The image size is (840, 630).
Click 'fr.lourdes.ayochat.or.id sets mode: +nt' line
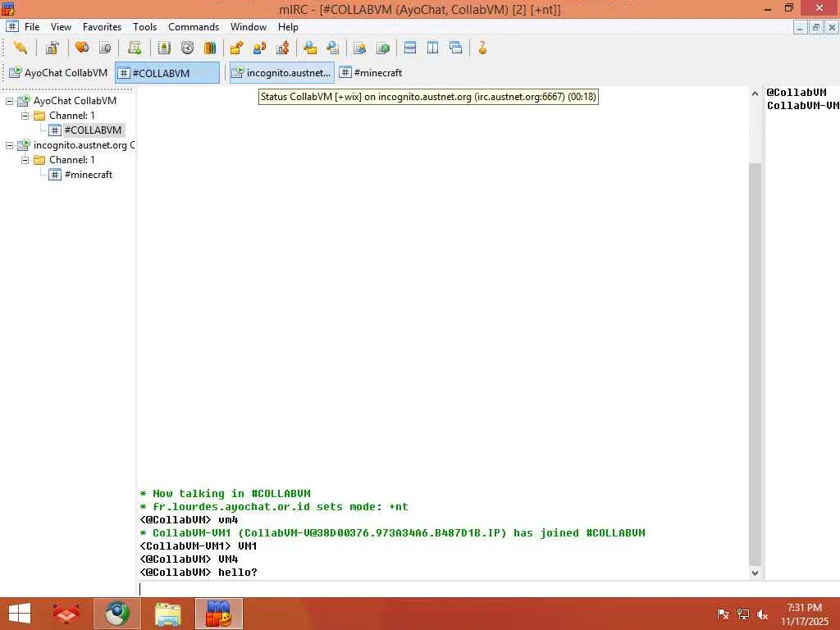(x=274, y=506)
